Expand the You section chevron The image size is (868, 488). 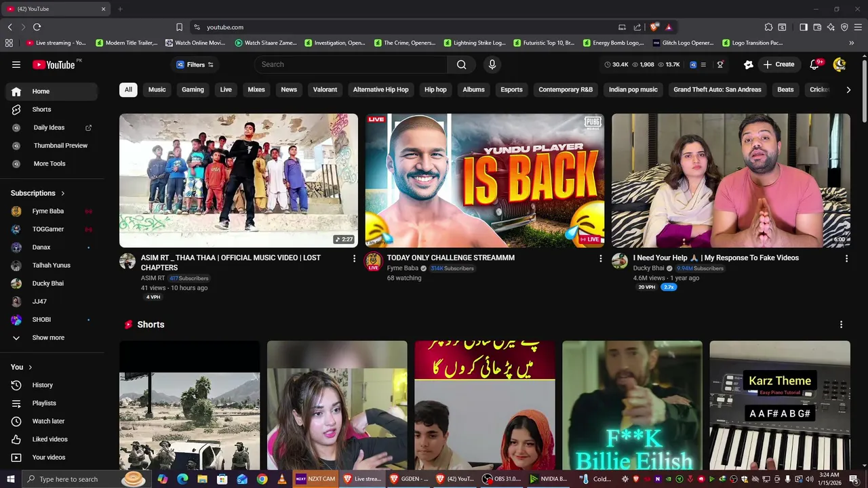pos(30,367)
